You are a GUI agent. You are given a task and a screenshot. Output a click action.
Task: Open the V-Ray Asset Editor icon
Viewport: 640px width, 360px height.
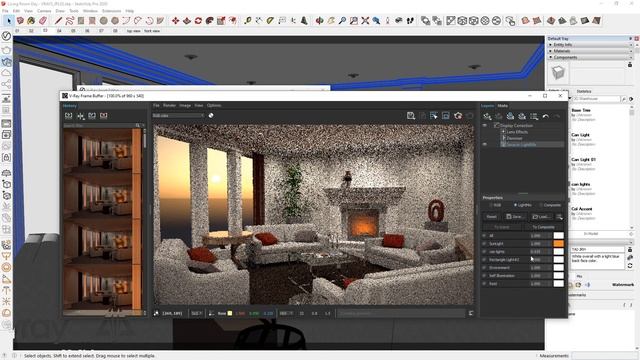pyautogui.click(x=6, y=36)
